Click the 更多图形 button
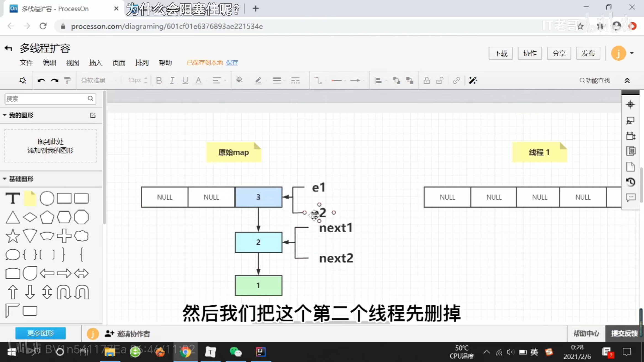This screenshot has height=362, width=644. 40,333
